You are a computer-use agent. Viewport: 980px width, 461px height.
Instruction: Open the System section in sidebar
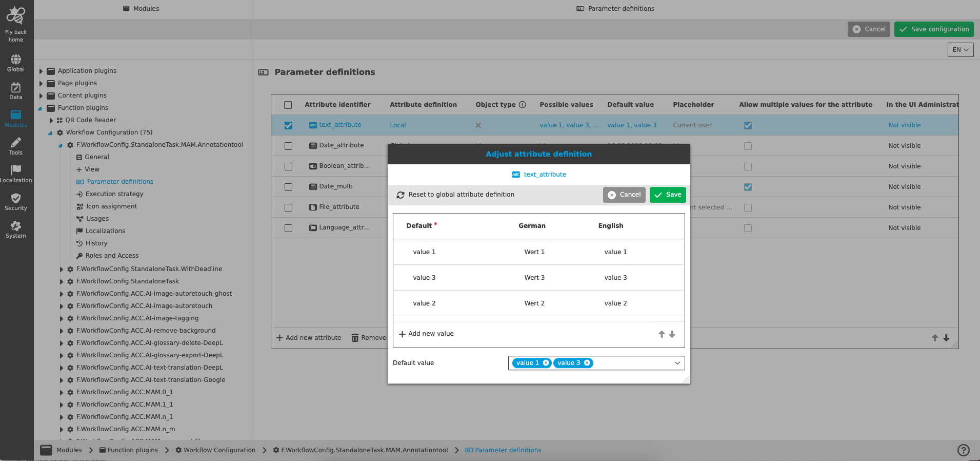(x=16, y=229)
